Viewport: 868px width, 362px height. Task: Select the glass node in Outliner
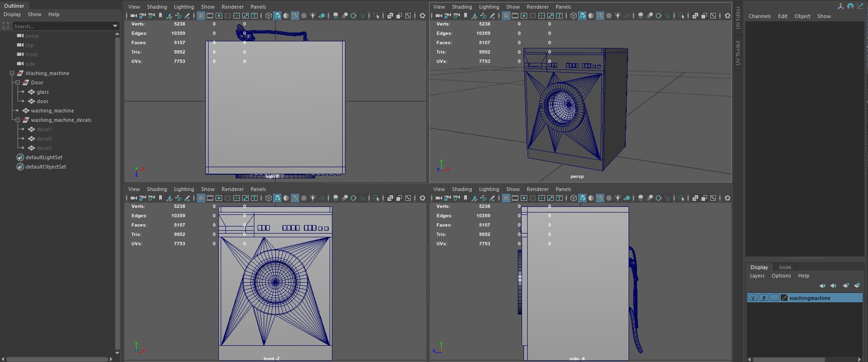pyautogui.click(x=42, y=92)
